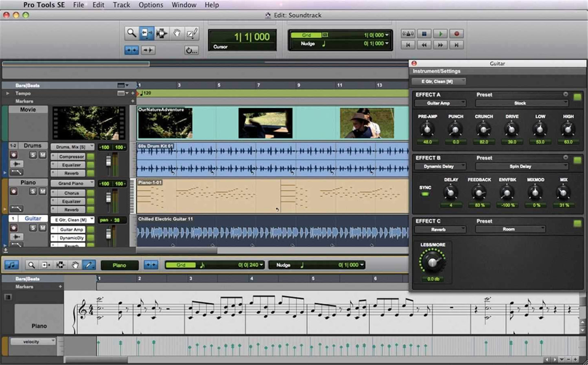
Task: Select the Grabber hand tool
Action: (x=177, y=33)
